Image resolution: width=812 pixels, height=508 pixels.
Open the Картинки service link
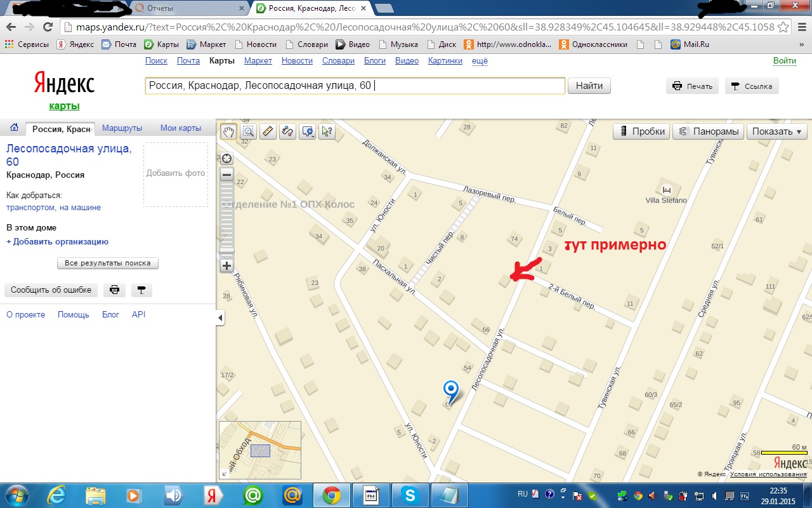(x=445, y=61)
